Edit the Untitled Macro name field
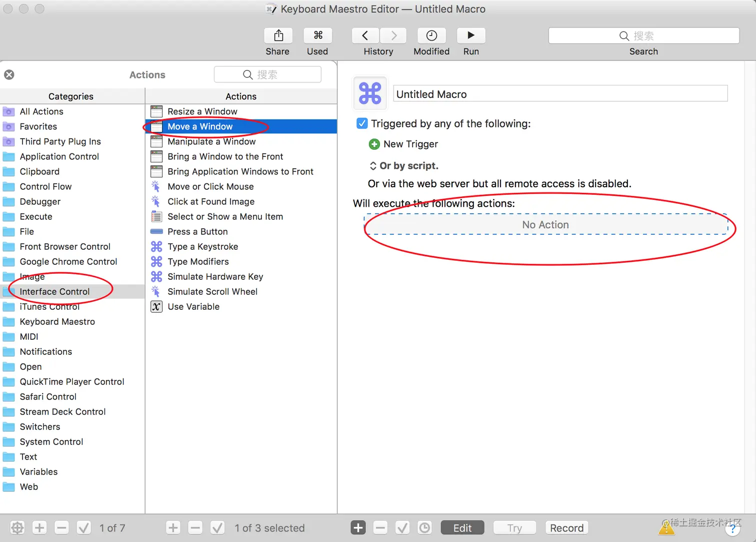This screenshot has height=542, width=756. pyautogui.click(x=560, y=94)
